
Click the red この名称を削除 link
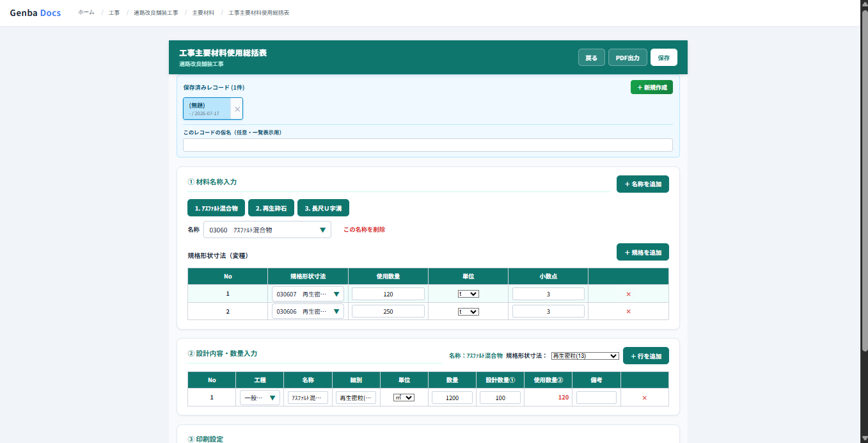pyautogui.click(x=365, y=230)
